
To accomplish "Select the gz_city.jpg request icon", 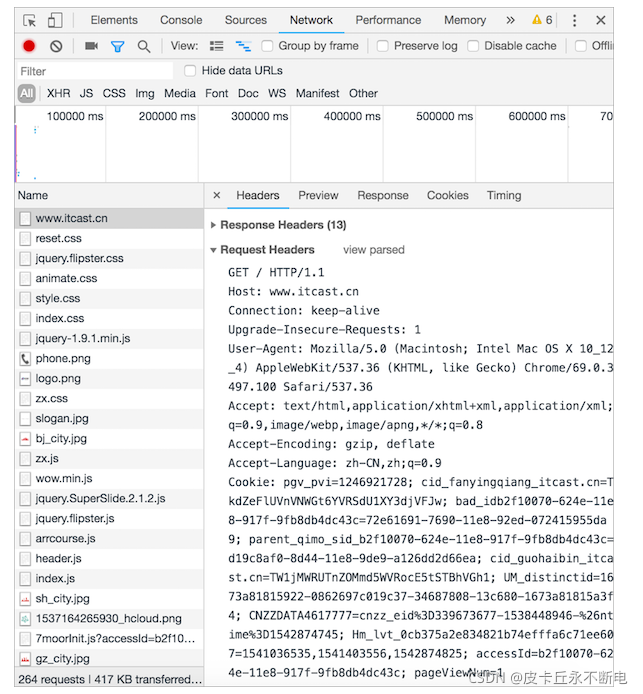I will (25, 659).
